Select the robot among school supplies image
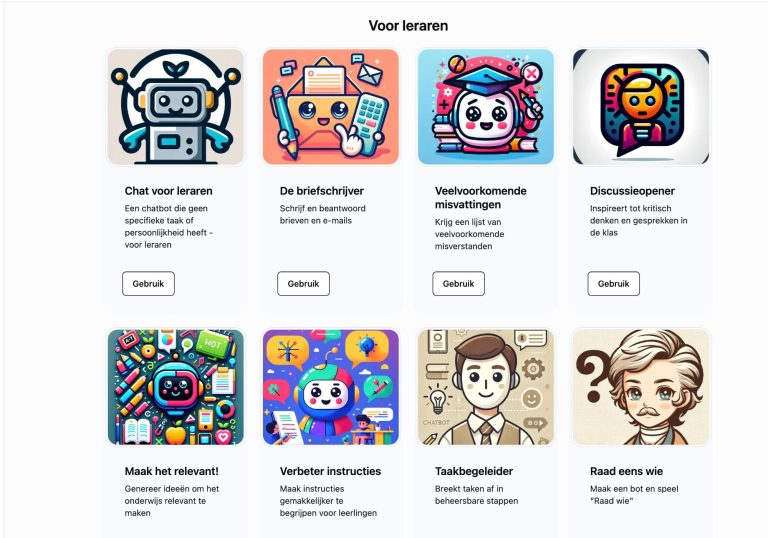 pyautogui.click(x=175, y=387)
